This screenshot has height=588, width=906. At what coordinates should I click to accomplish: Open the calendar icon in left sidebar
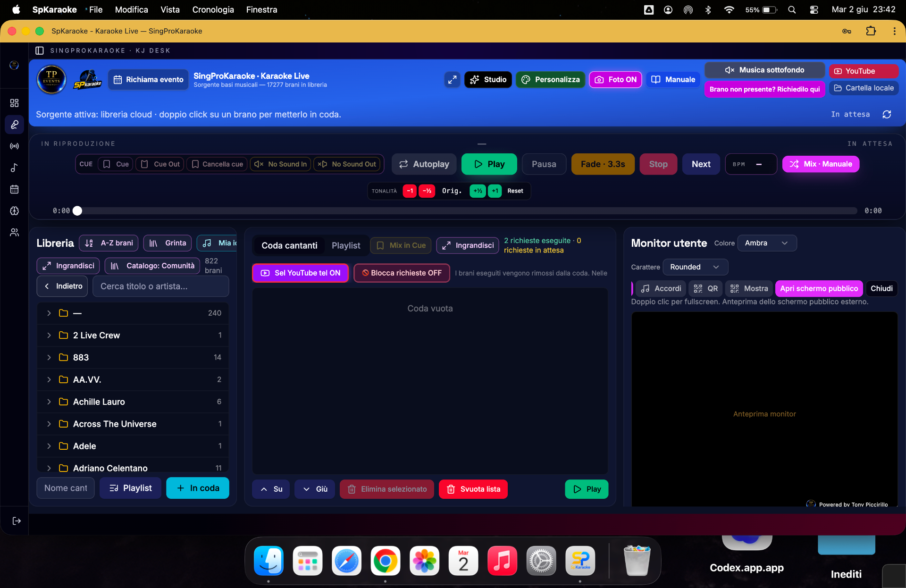[14, 189]
